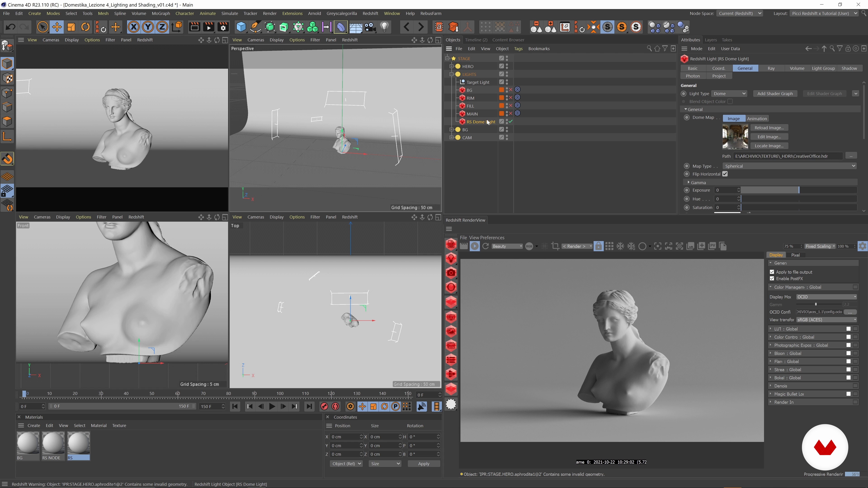Enable the Bloom Global checkbox
Screen dimensions: 868x488
coord(849,353)
